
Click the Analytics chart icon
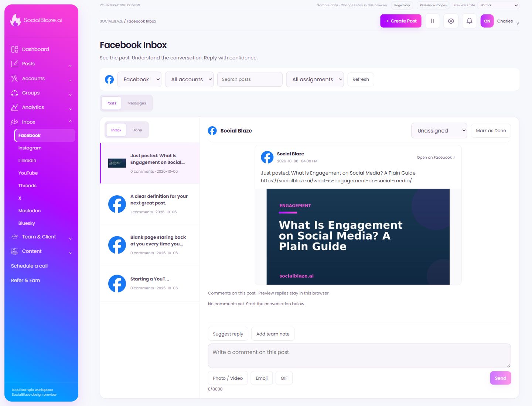(x=15, y=107)
